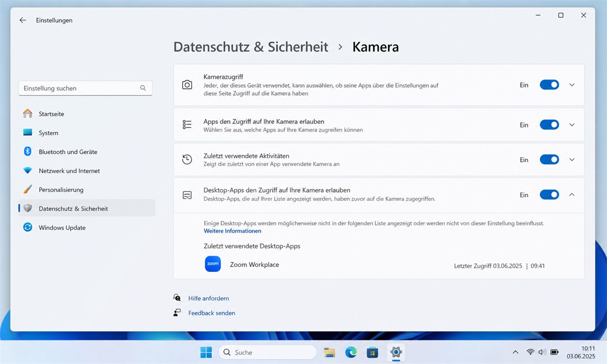Select Bluetooth und Geräte
607x364 pixels.
pos(86,152)
